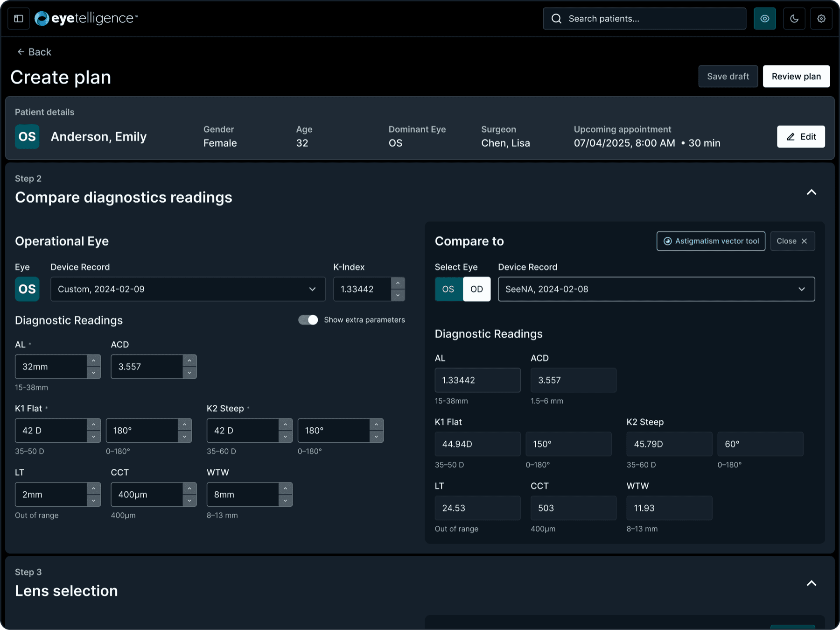Click the Save draft button
The width and height of the screenshot is (840, 630).
728,76
